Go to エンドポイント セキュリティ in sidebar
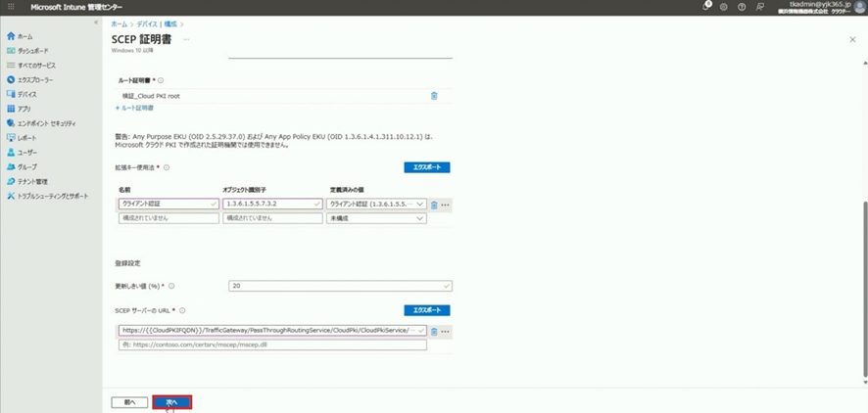Image resolution: width=868 pixels, height=413 pixels. [46, 123]
